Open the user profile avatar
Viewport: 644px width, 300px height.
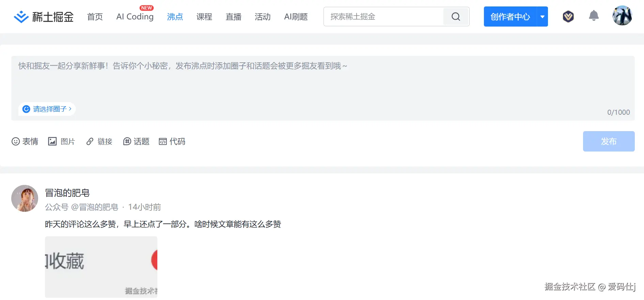tap(622, 16)
